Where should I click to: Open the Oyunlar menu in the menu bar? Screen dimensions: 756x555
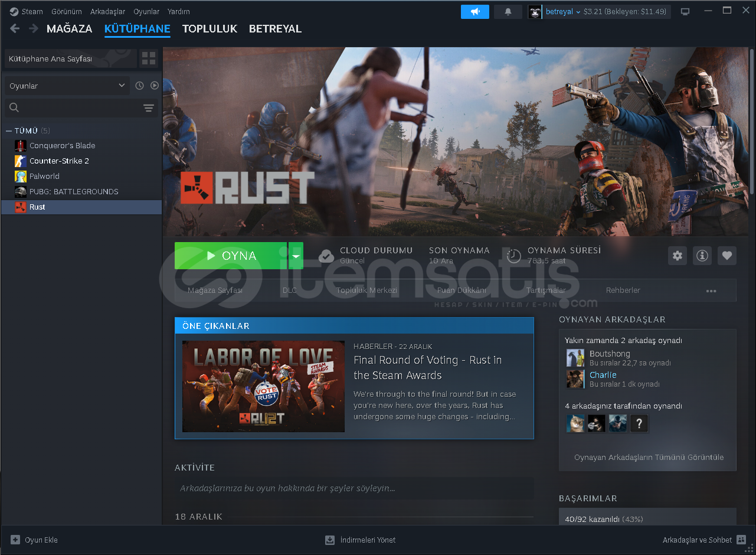[146, 11]
